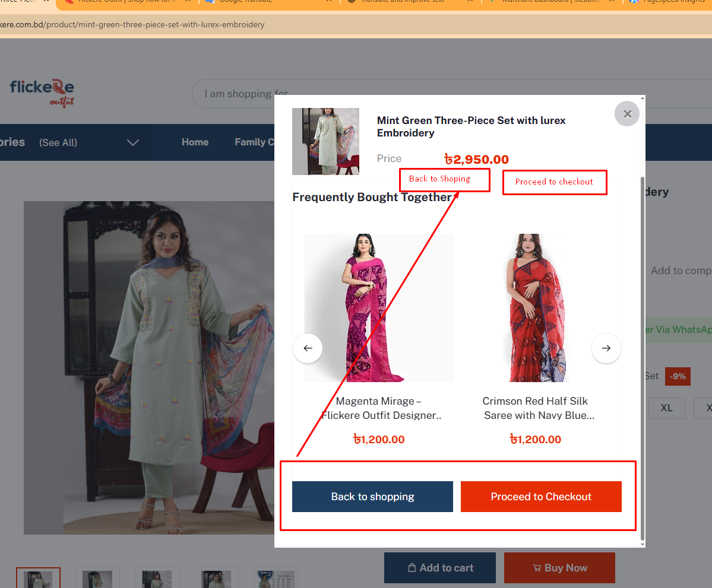Close the added-to-cart popup
The height and width of the screenshot is (588, 712).
click(x=626, y=113)
